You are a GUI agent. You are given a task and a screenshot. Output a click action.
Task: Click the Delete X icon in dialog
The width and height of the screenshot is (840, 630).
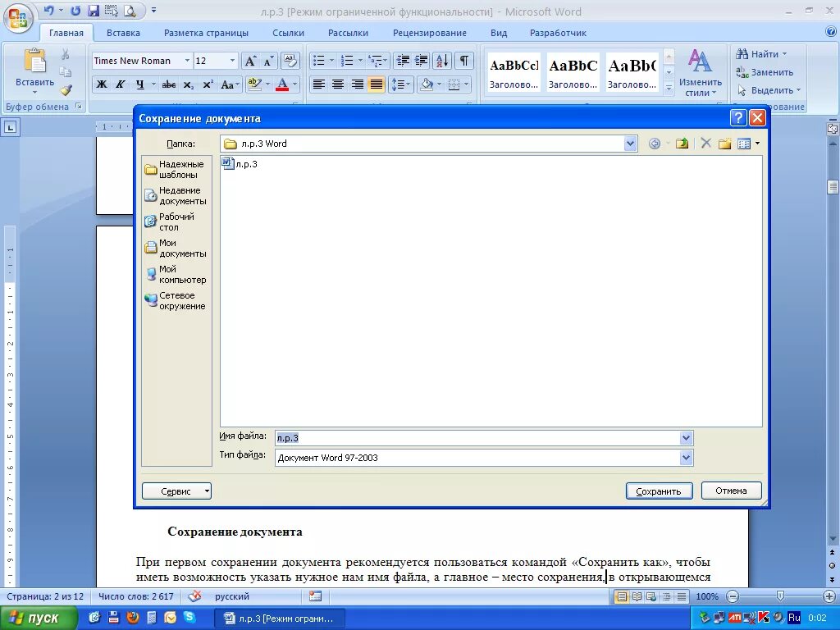point(706,144)
